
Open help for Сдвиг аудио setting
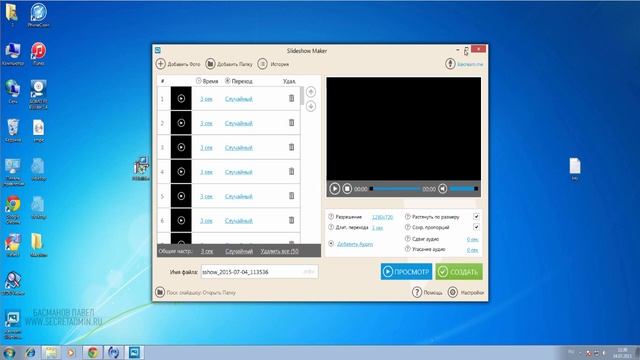(x=407, y=239)
